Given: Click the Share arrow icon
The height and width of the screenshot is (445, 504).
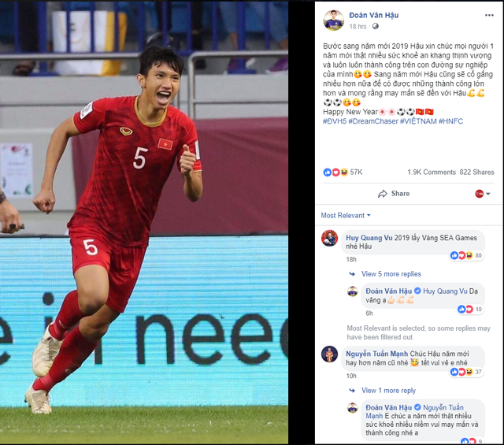Looking at the screenshot, I should [x=383, y=194].
